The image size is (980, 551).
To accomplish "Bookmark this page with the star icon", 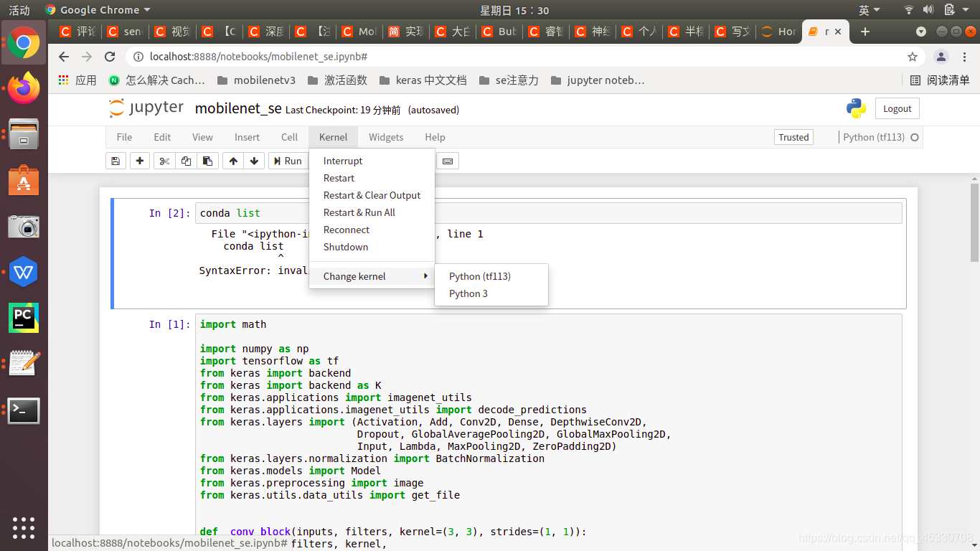I will point(913,57).
